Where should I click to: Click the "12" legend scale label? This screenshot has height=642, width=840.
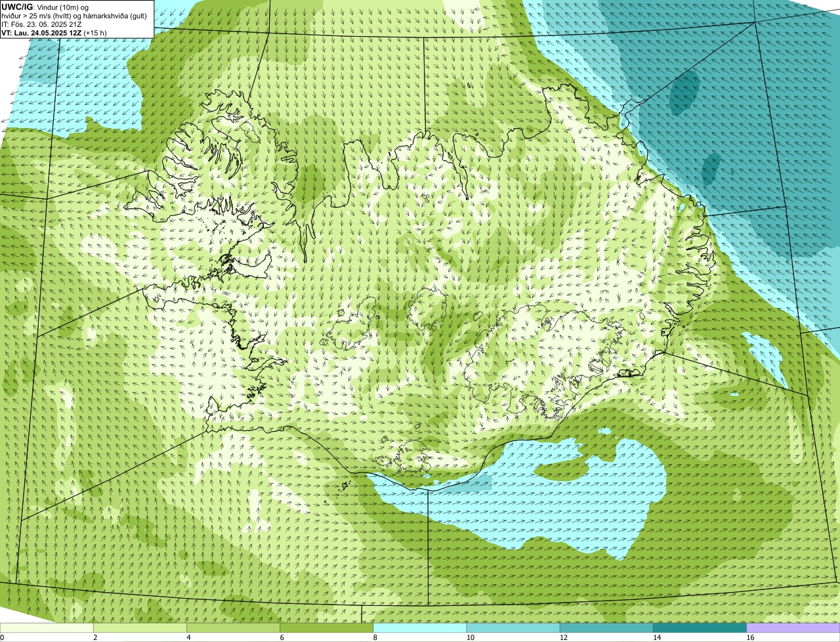[x=563, y=637]
